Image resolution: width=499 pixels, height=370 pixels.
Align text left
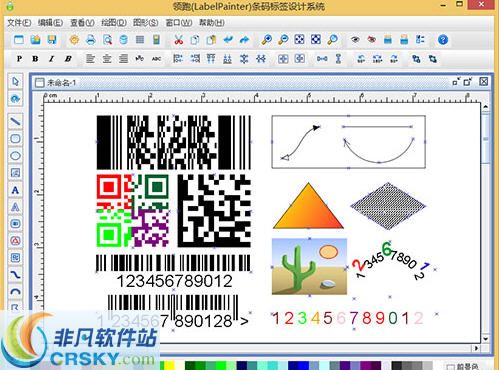(x=90, y=59)
